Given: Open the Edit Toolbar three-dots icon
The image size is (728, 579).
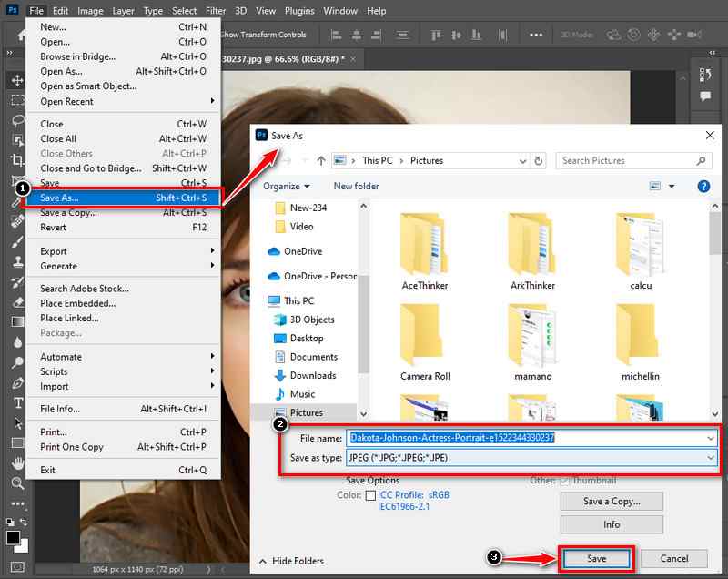Looking at the screenshot, I should point(17,503).
